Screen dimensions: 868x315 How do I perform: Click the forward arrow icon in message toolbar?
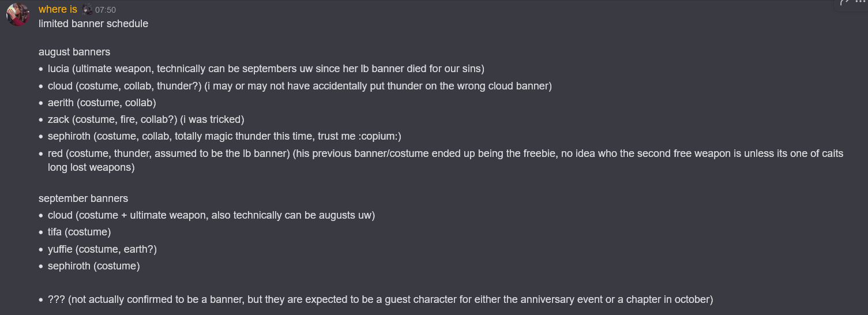pyautogui.click(x=845, y=2)
